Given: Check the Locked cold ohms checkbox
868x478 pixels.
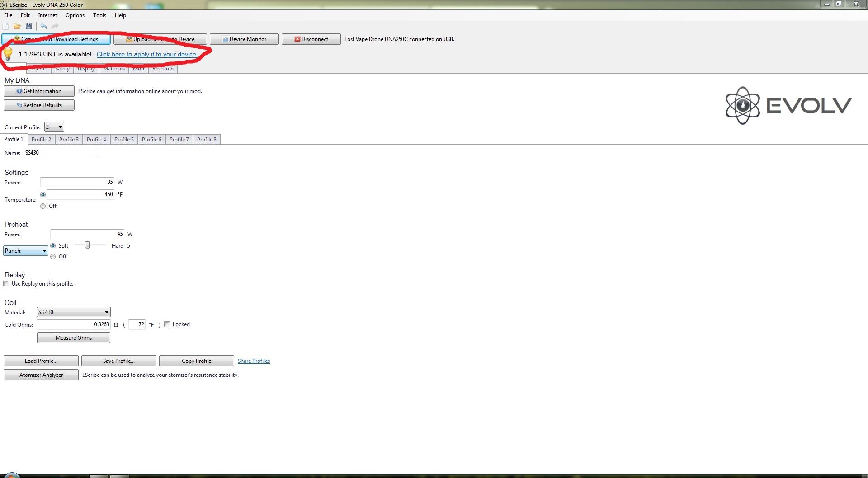Looking at the screenshot, I should pos(167,324).
